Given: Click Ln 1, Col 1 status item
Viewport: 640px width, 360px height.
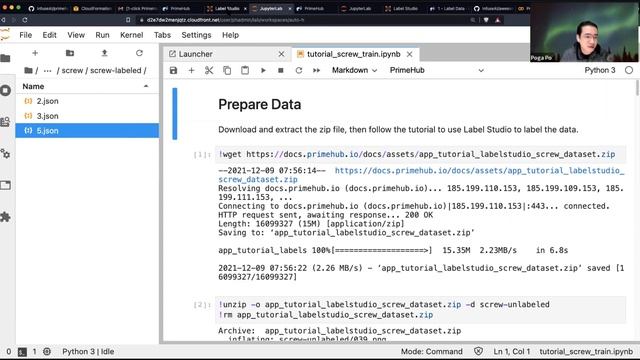Looking at the screenshot, I should pos(511,351).
